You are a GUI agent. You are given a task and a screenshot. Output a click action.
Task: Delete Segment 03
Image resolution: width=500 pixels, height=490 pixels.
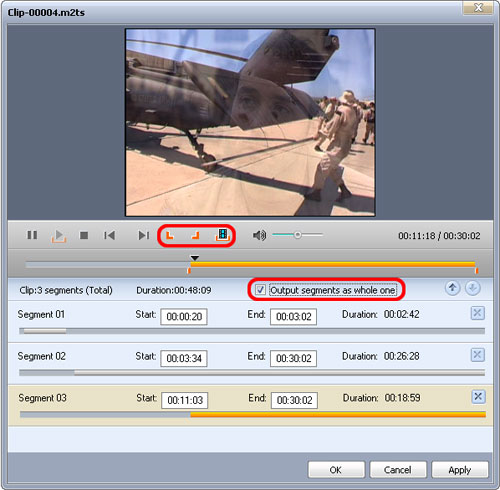[478, 397]
